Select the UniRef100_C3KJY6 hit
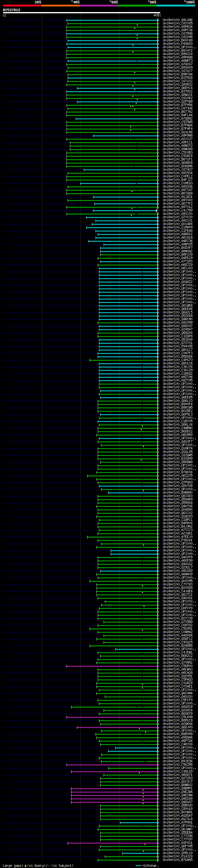The width and height of the screenshot is (198, 868). tap(178, 367)
